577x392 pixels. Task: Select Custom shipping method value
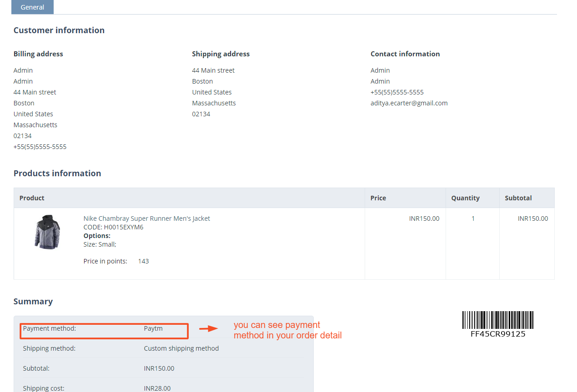click(181, 348)
